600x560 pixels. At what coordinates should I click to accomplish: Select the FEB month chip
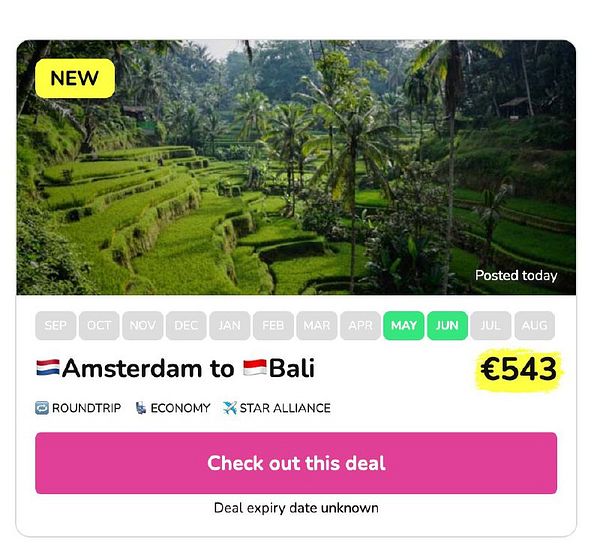(x=273, y=326)
